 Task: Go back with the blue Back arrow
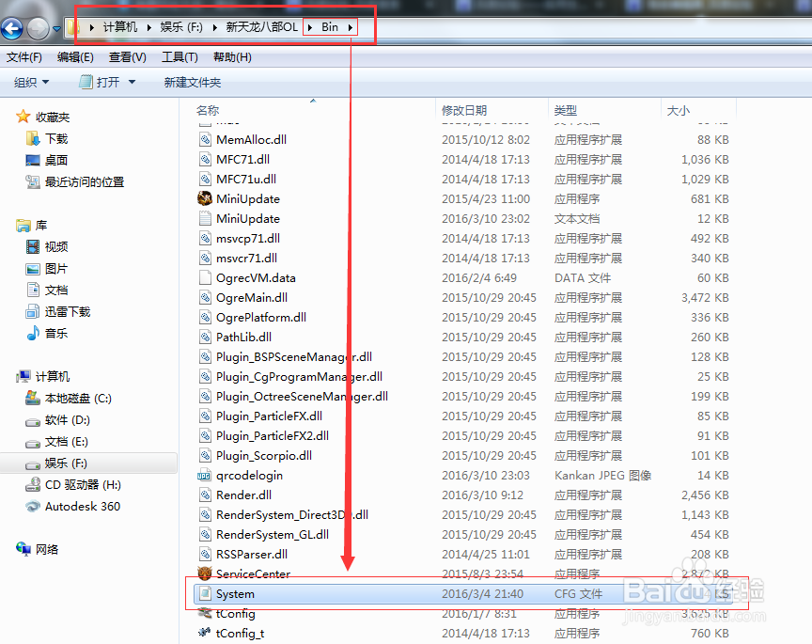[x=12, y=28]
